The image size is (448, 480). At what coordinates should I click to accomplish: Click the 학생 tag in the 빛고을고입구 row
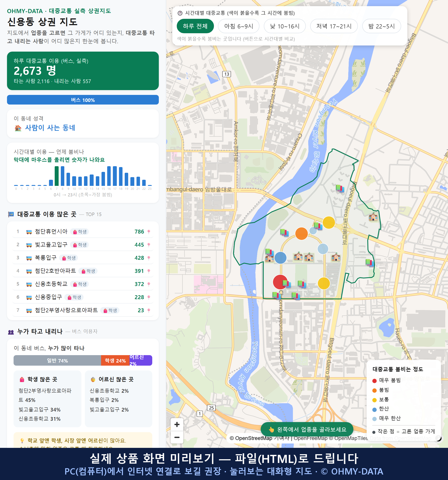(x=80, y=245)
